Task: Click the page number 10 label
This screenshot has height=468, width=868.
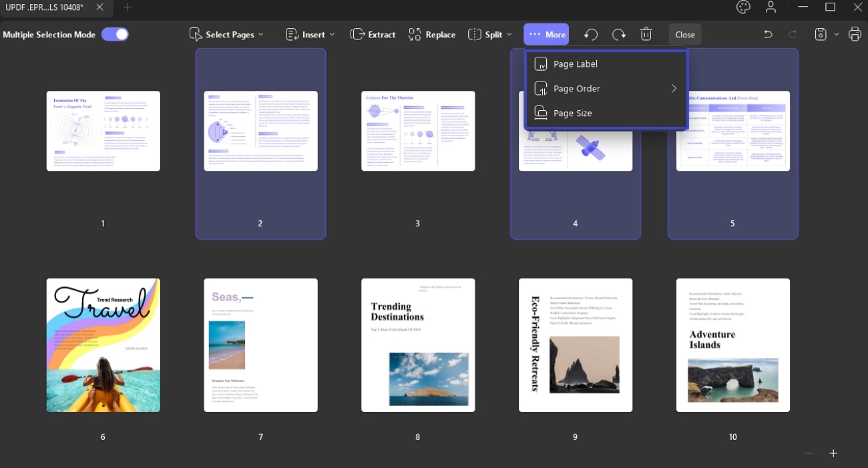Action: point(733,437)
